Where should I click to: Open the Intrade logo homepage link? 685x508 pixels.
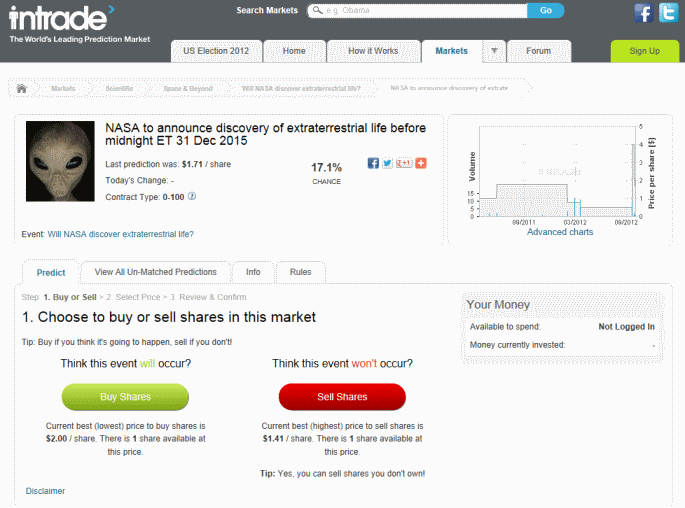point(62,18)
